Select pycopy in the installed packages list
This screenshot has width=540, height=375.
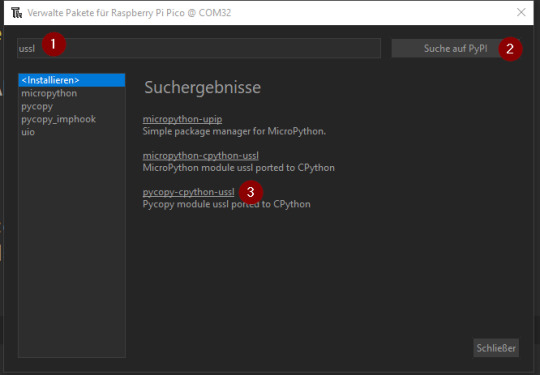(37, 106)
